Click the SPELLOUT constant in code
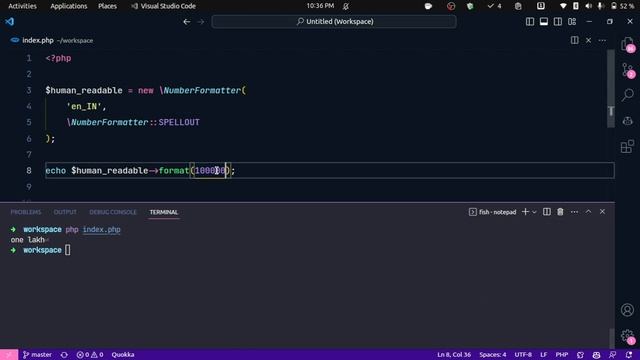 (179, 122)
